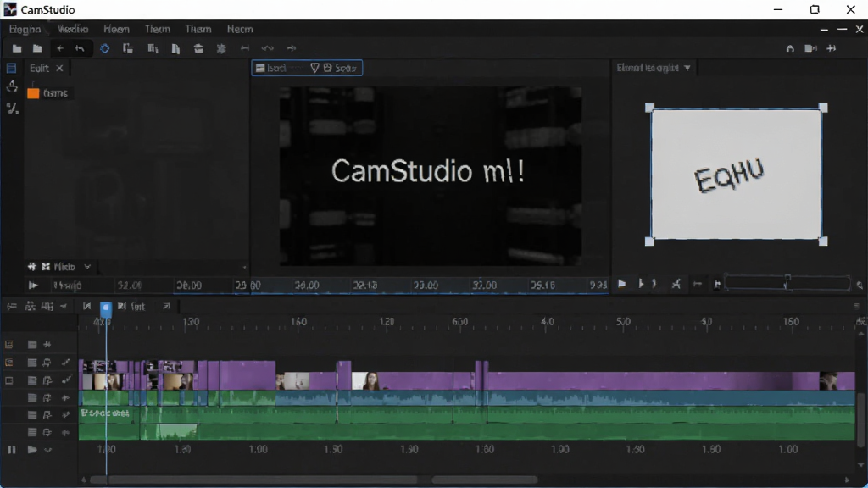Select the EQHU canvas thumbnail
The width and height of the screenshot is (868, 488).
coord(737,175)
